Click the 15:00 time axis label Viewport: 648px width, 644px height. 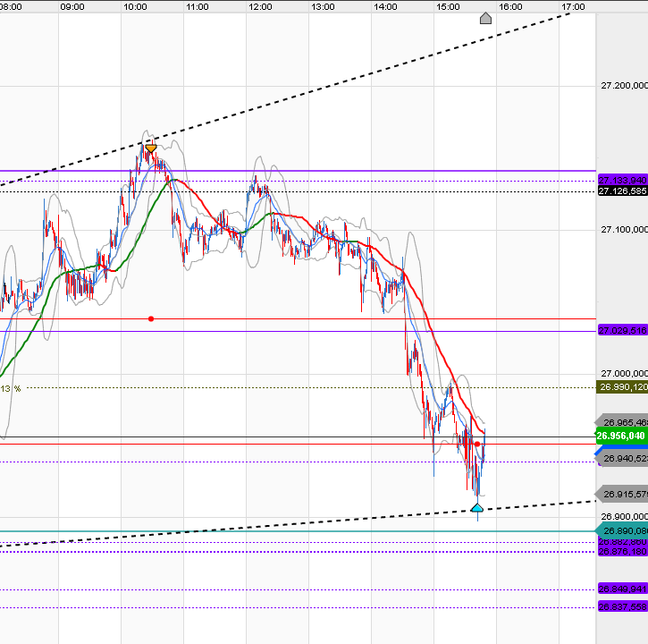pyautogui.click(x=448, y=6)
